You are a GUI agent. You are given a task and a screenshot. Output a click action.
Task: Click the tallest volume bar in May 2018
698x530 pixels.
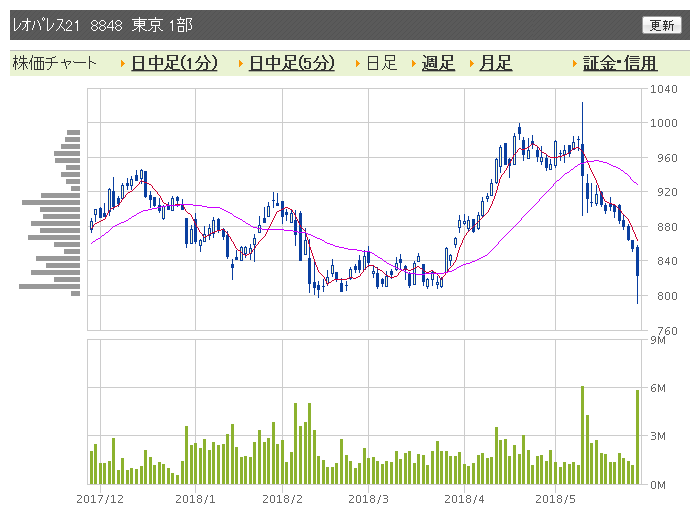(582, 435)
